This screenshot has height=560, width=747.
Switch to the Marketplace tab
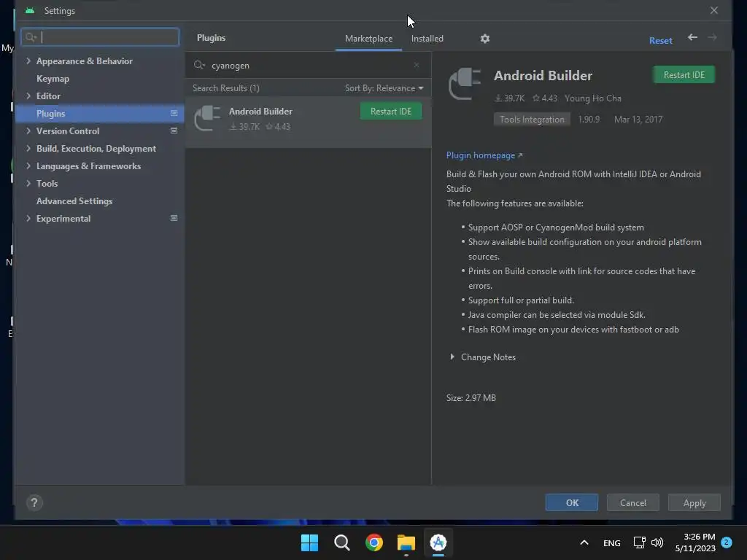tap(368, 39)
